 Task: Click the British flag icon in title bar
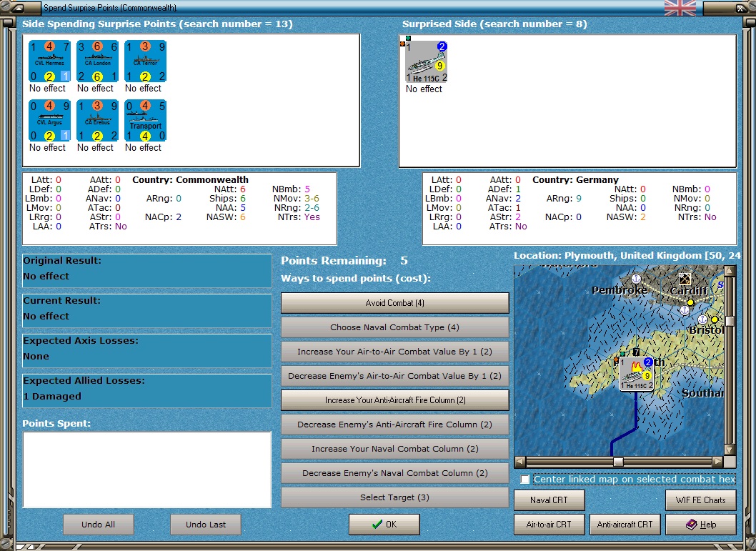click(x=680, y=8)
